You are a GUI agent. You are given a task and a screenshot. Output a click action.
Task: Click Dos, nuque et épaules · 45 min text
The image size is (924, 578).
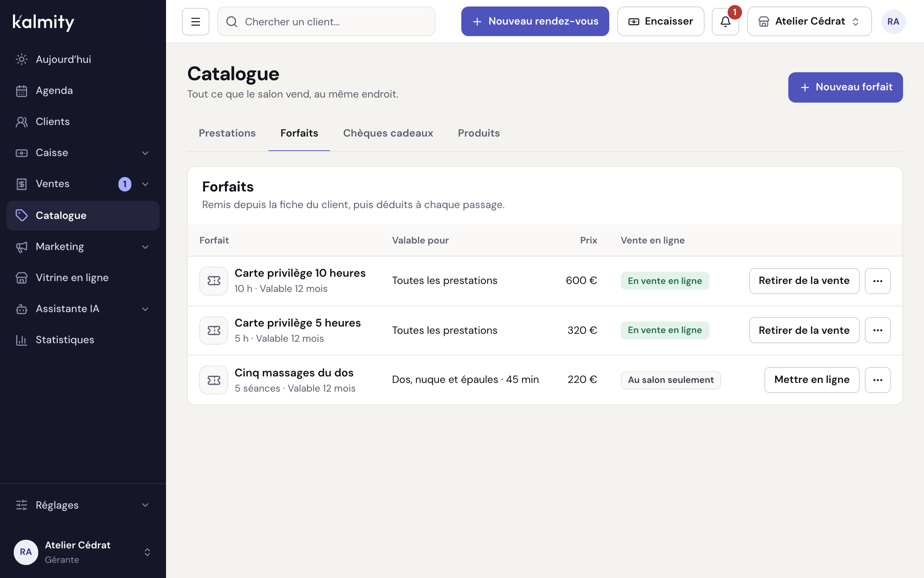click(x=466, y=380)
